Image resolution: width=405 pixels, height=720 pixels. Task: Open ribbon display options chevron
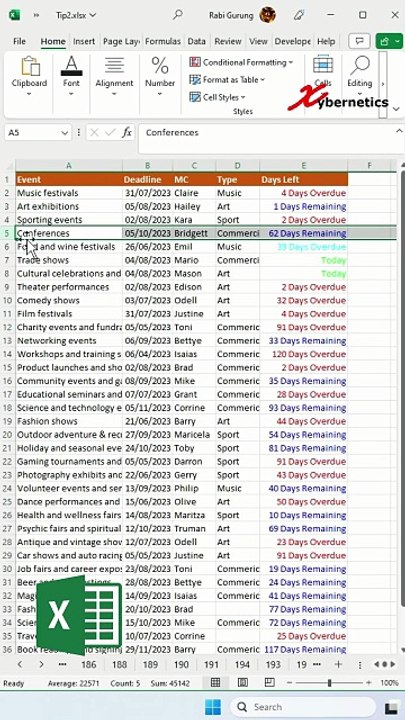click(396, 109)
